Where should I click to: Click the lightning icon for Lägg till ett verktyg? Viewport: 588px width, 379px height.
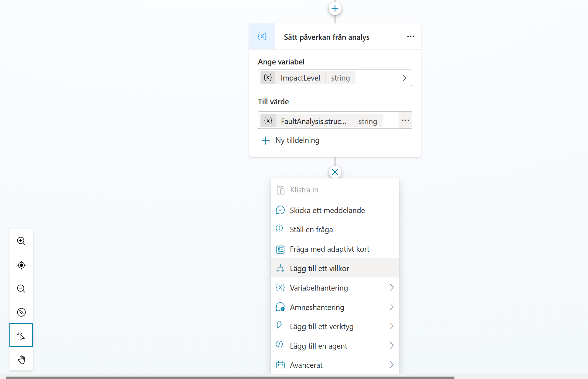tap(279, 325)
